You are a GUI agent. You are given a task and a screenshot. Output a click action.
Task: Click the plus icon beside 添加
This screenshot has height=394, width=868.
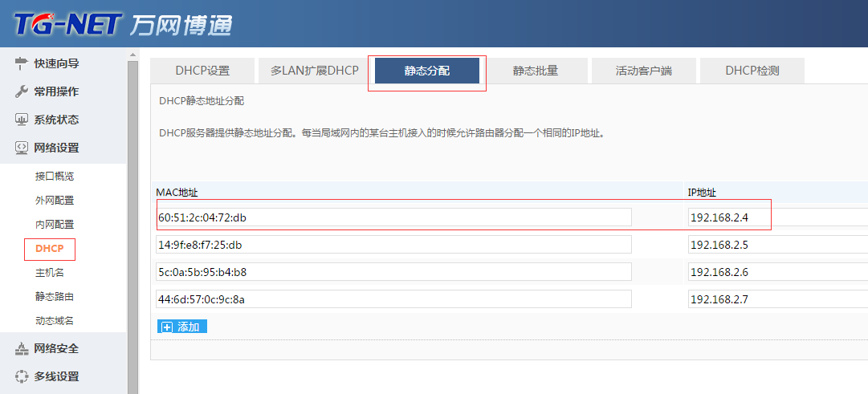tap(167, 327)
